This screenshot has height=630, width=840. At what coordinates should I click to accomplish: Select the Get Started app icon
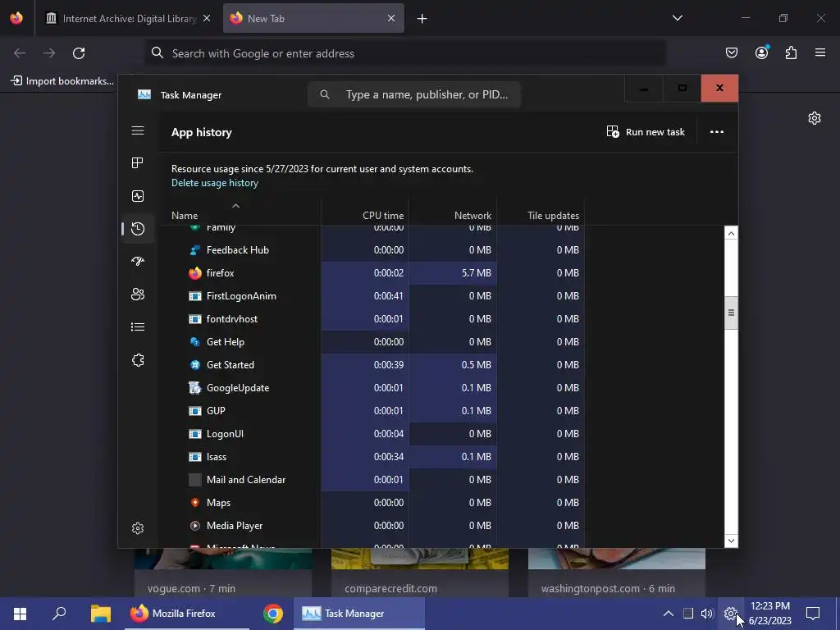pos(195,365)
